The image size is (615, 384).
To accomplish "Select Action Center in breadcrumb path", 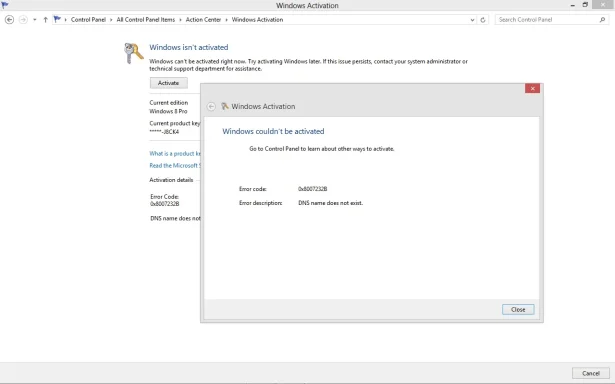I will tap(203, 20).
